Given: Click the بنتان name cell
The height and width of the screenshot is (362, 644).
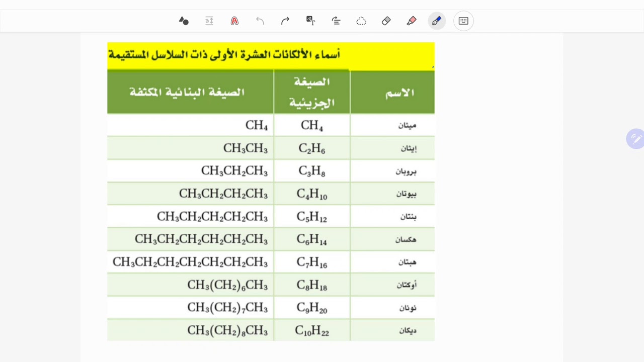Looking at the screenshot, I should [392, 217].
